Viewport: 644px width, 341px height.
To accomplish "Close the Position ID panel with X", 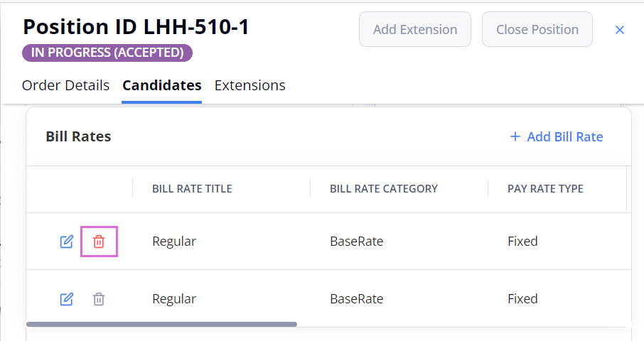I will [x=620, y=30].
